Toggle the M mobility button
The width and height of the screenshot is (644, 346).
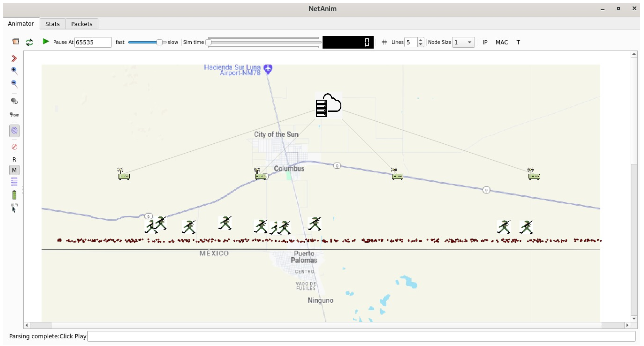point(14,170)
